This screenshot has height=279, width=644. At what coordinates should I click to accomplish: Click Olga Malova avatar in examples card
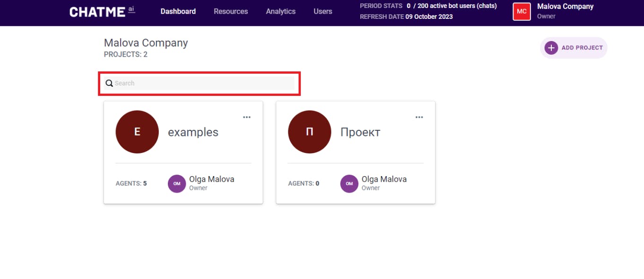pos(177,184)
